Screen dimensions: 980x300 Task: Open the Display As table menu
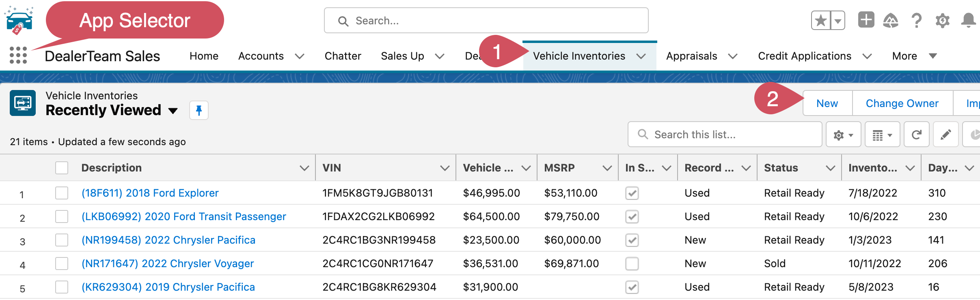pyautogui.click(x=882, y=135)
